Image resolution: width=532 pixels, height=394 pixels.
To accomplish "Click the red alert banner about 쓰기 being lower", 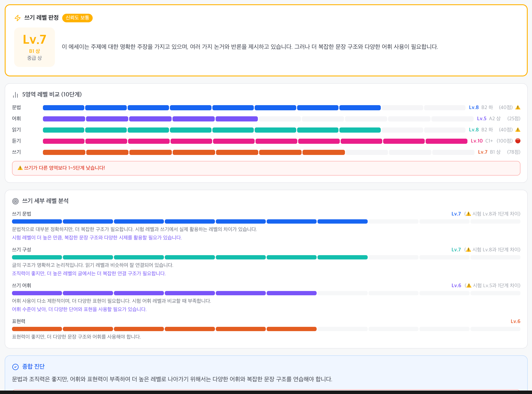I will [x=266, y=168].
